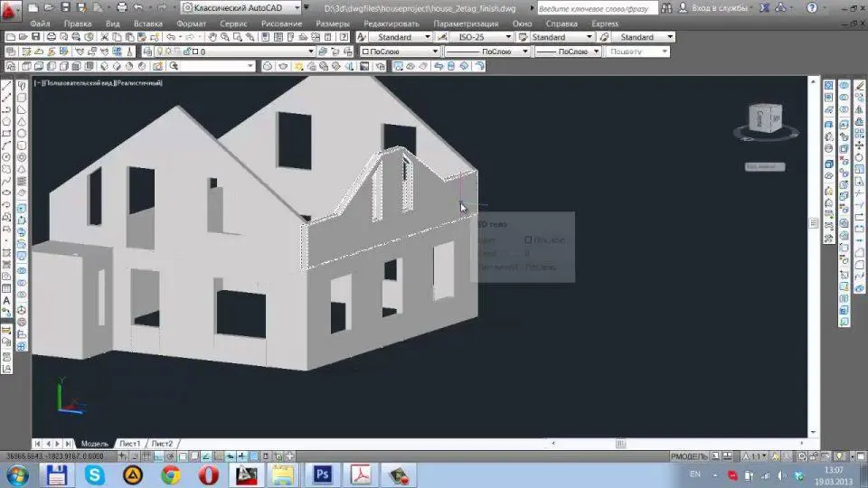Open Photoshop from the Windows taskbar
The image size is (868, 488).
coord(323,473)
